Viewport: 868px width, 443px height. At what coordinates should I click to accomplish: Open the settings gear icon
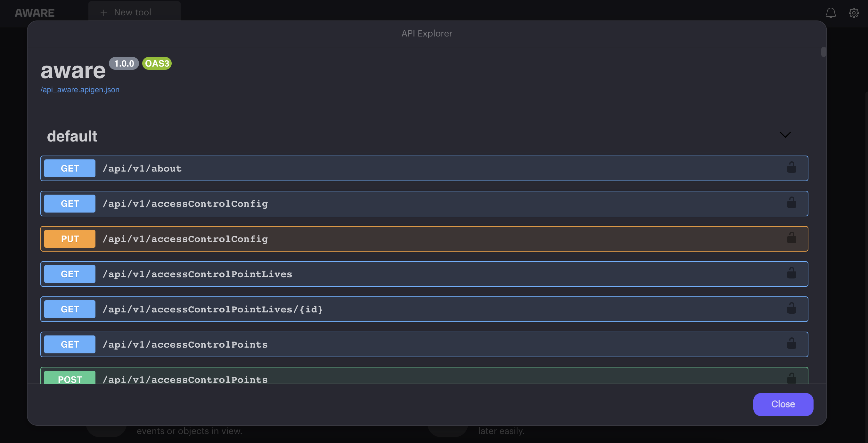(x=854, y=13)
